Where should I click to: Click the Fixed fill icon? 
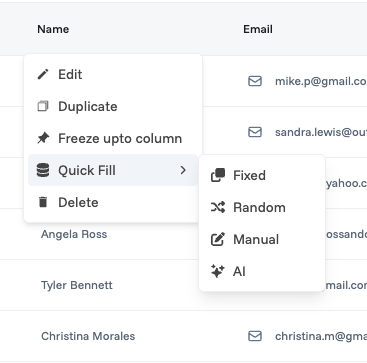pos(218,175)
